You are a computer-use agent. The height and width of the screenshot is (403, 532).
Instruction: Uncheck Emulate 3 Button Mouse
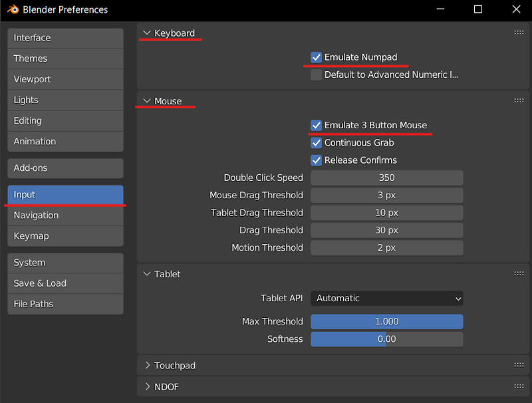pos(317,125)
